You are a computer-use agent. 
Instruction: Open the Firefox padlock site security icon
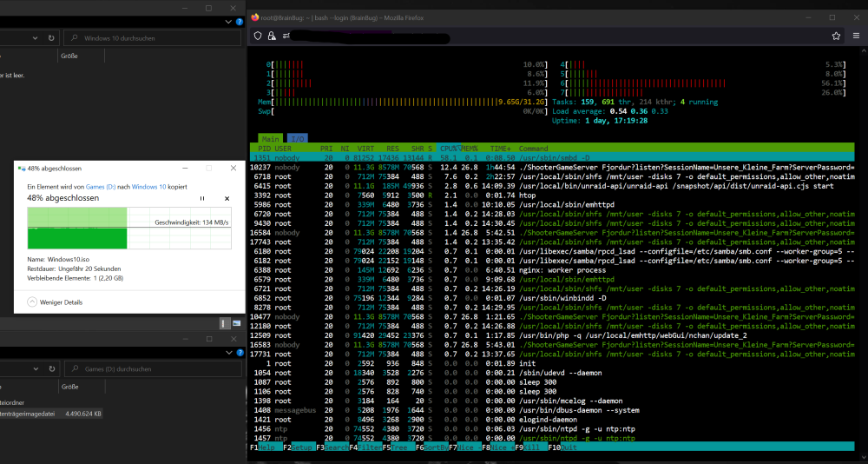tap(272, 36)
